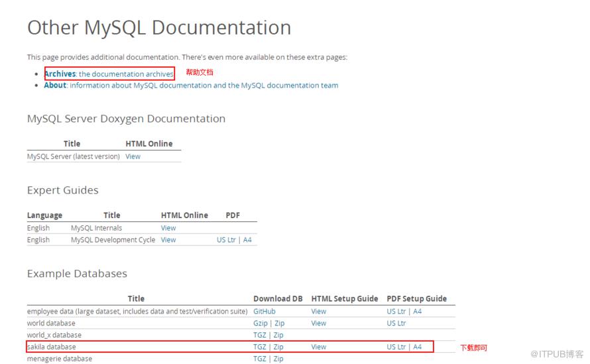The width and height of the screenshot is (590, 364).
Task: View sakila database HTML setup guide
Action: click(318, 347)
